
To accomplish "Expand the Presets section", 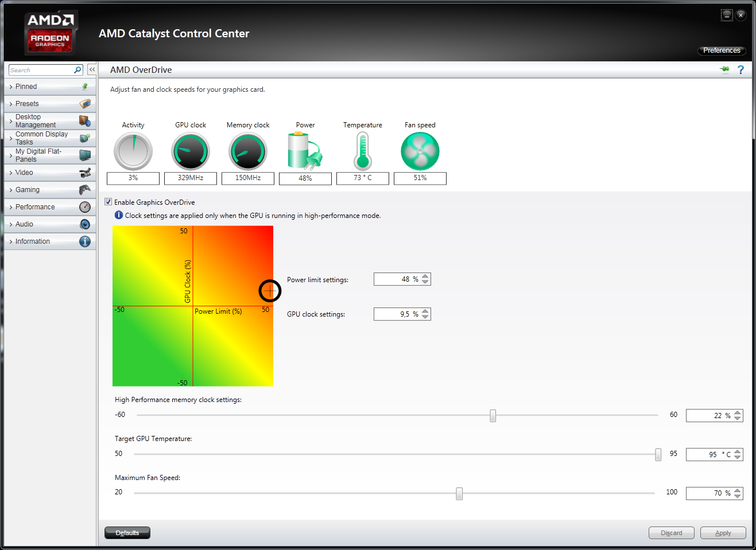I will [50, 104].
